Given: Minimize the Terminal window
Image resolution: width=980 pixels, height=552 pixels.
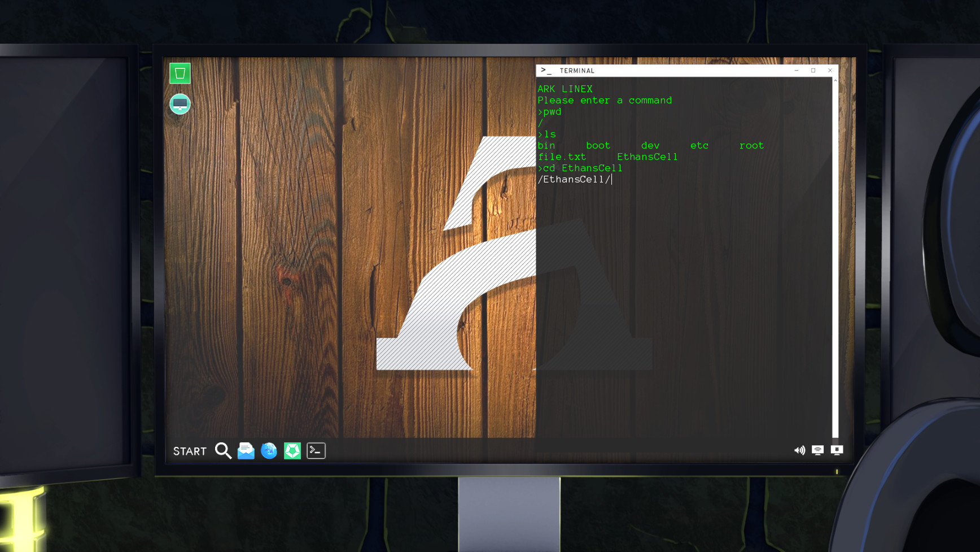Looking at the screenshot, I should 797,70.
